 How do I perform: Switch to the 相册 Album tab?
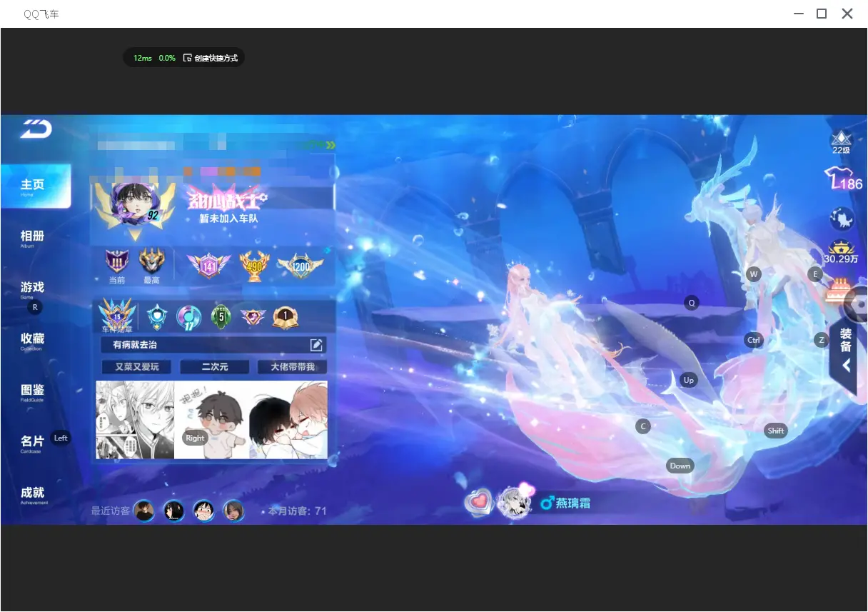[32, 238]
